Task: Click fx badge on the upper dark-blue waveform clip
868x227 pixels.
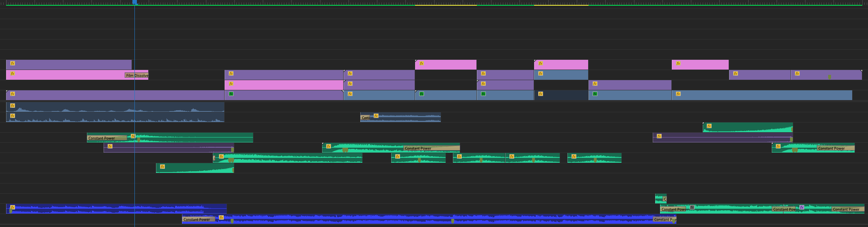Action: 13,106
